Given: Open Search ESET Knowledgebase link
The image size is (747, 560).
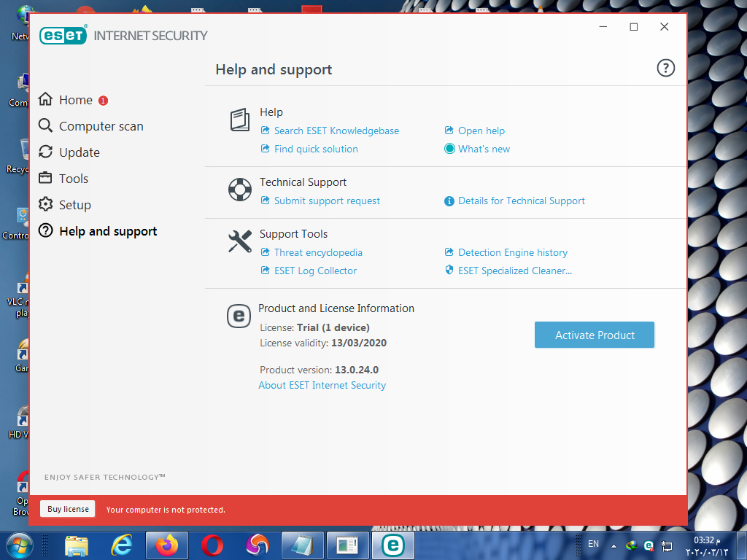Looking at the screenshot, I should (x=336, y=131).
